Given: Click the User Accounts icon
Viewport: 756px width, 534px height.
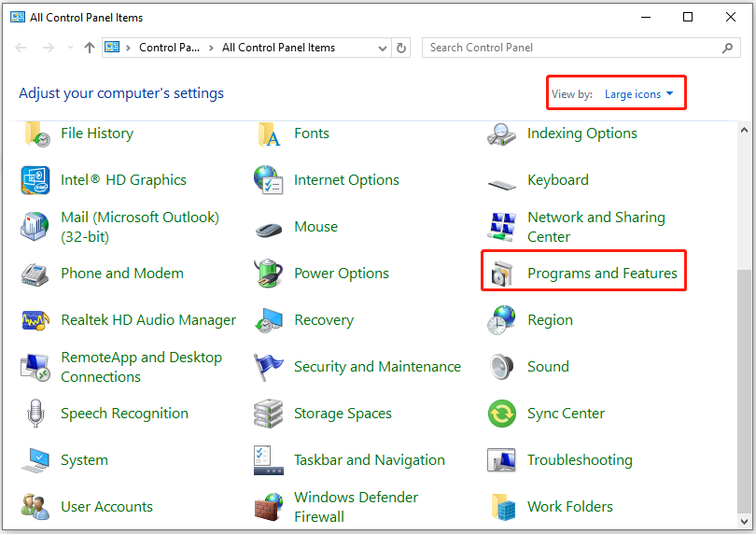Looking at the screenshot, I should pos(35,507).
